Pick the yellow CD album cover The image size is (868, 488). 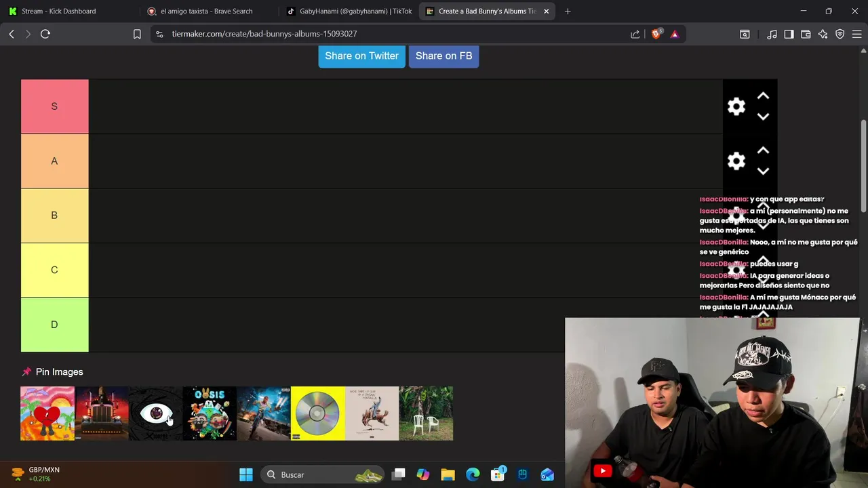tap(318, 413)
